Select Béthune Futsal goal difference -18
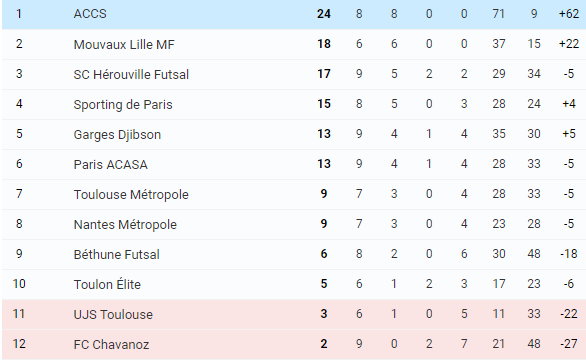586x360 pixels. coord(569,254)
